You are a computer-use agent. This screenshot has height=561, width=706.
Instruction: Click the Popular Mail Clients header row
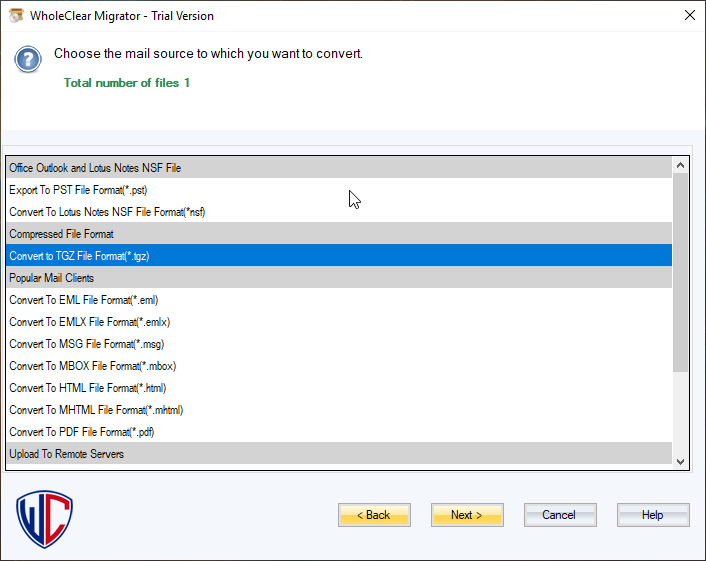click(x=339, y=278)
